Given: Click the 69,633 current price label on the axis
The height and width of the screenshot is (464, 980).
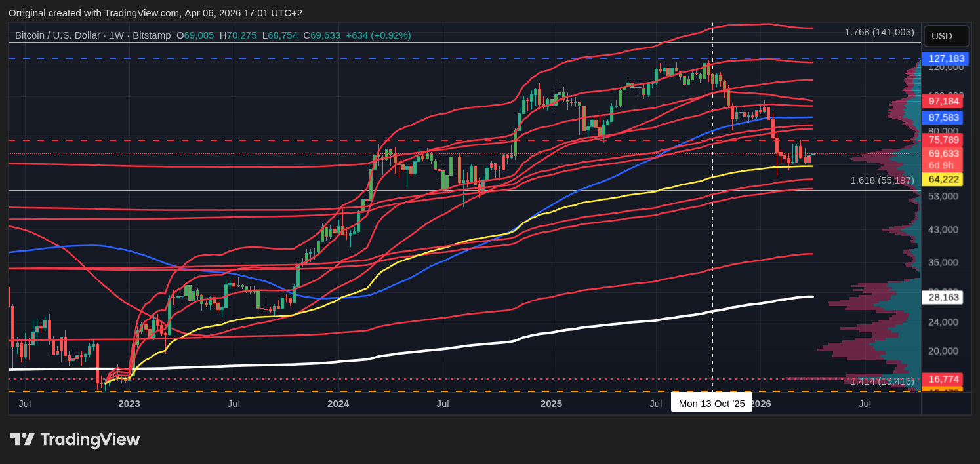Looking at the screenshot, I should coord(944,153).
